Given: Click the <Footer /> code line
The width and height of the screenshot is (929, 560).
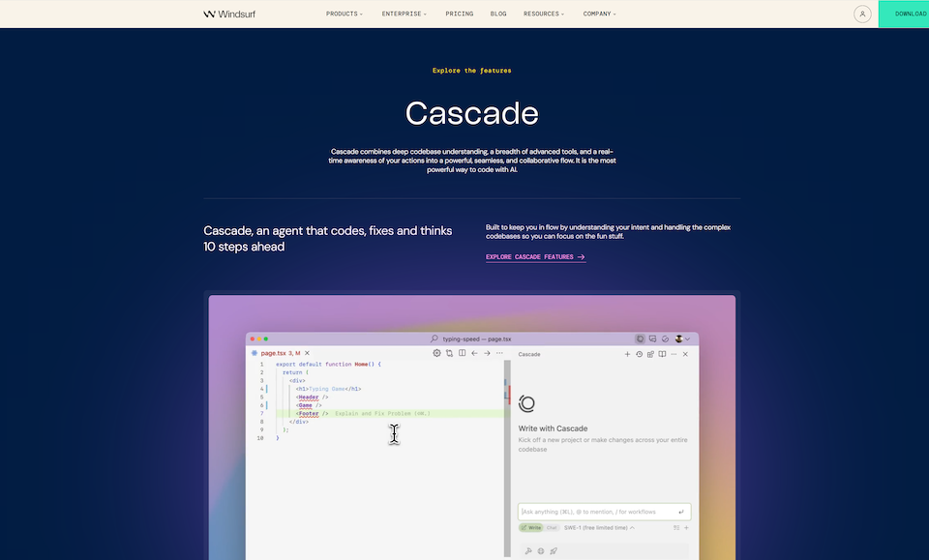Looking at the screenshot, I should (x=312, y=413).
